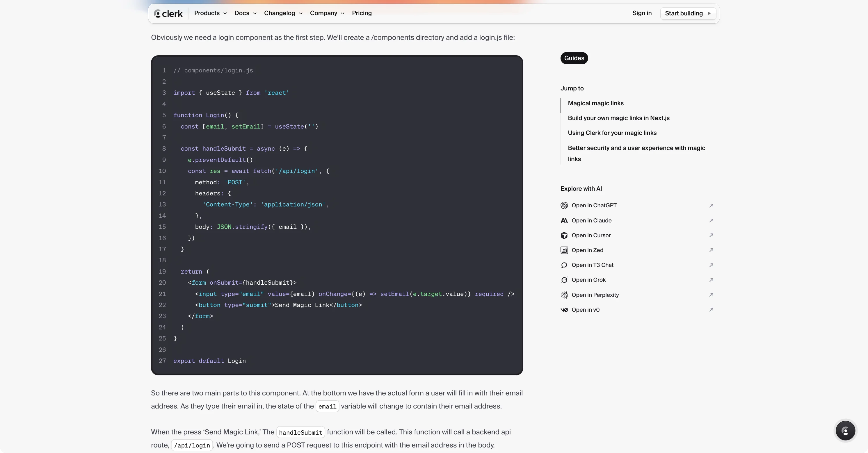Click the inline "/api/login" code chip
The height and width of the screenshot is (453, 868).
point(192,445)
